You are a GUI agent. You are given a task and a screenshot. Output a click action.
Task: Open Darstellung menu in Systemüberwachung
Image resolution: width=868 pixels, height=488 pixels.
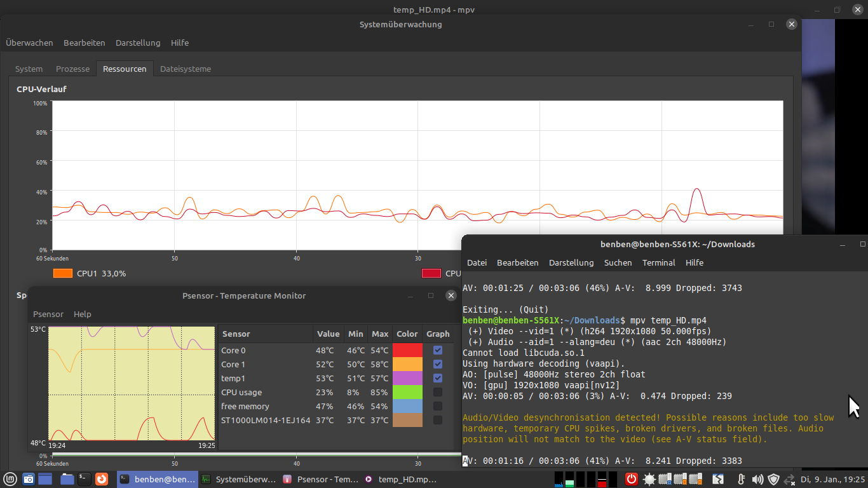tap(138, 43)
